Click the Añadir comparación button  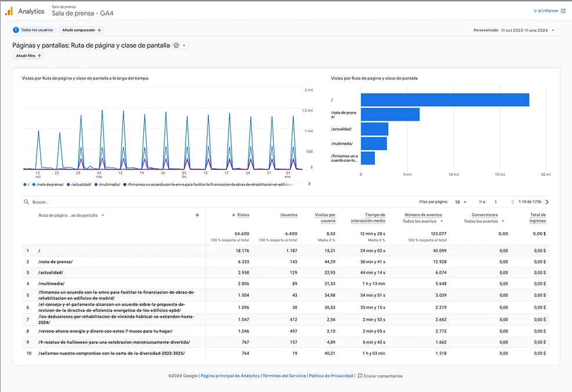tap(81, 30)
